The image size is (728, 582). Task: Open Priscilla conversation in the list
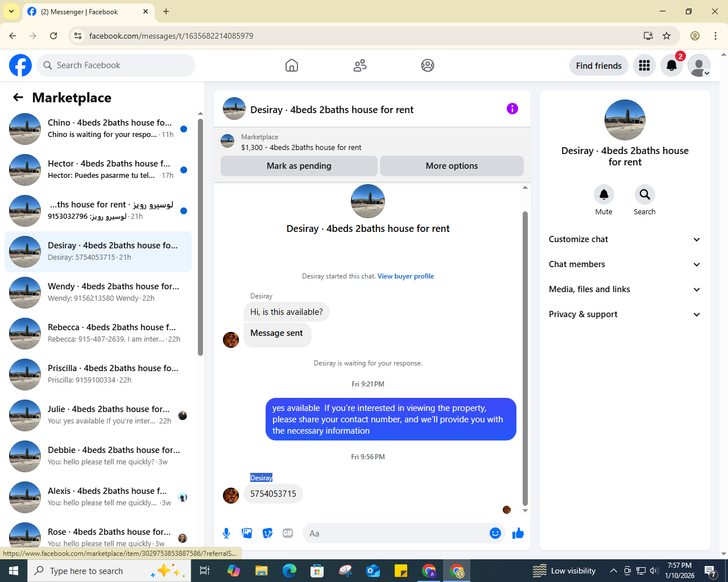[x=98, y=375]
